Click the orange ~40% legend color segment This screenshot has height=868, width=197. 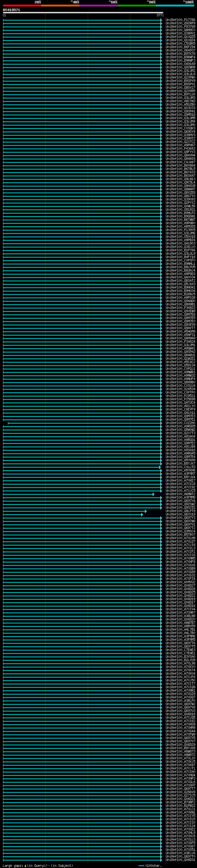61,6
